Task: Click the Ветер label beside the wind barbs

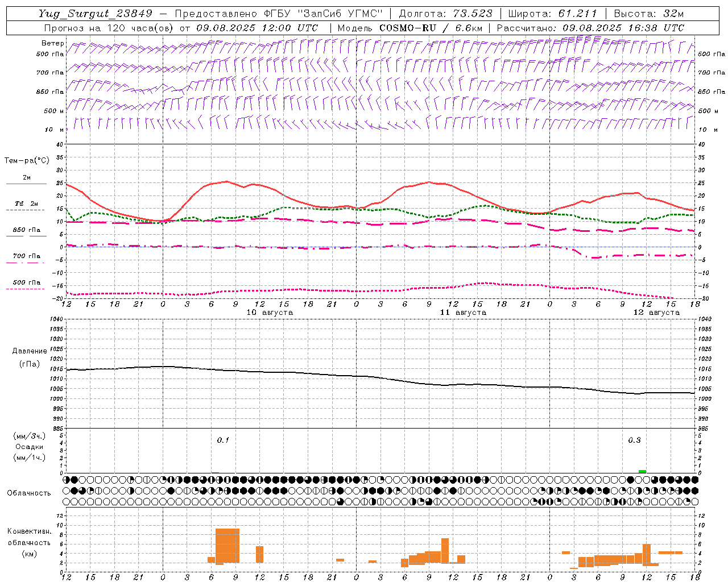Action: pos(53,43)
